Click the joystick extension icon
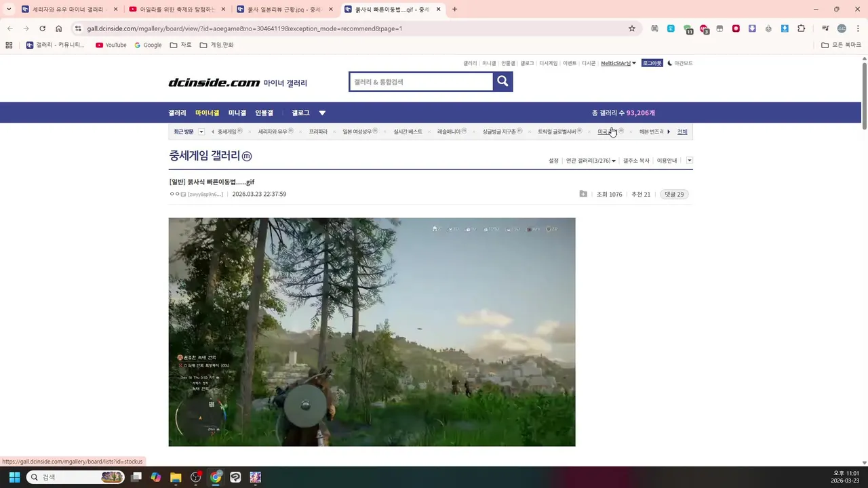868x488 pixels. [x=768, y=28]
